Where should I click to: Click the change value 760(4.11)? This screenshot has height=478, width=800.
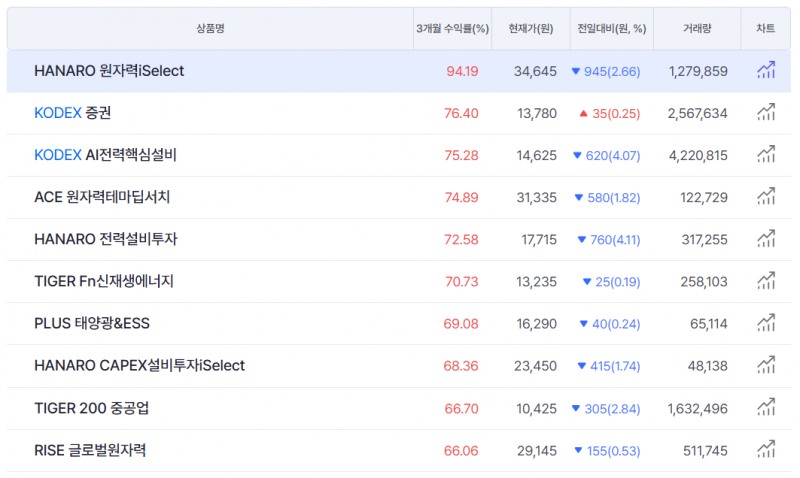(x=615, y=240)
